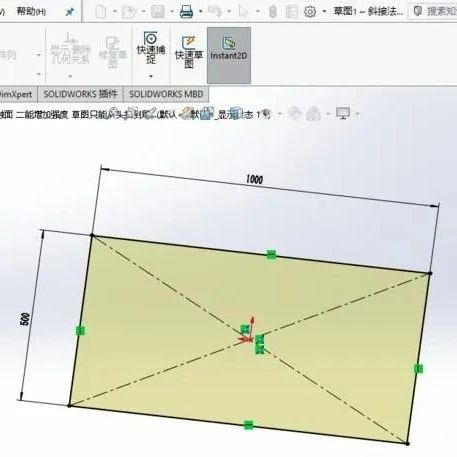Toggle the Instant2D button off
457x457 pixels.
click(x=229, y=55)
